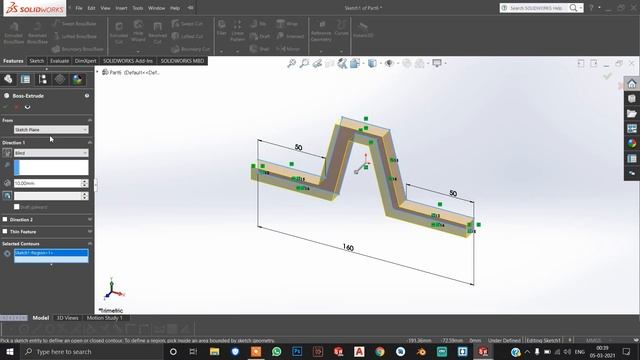Collapse the Selected Contours section

[90, 244]
